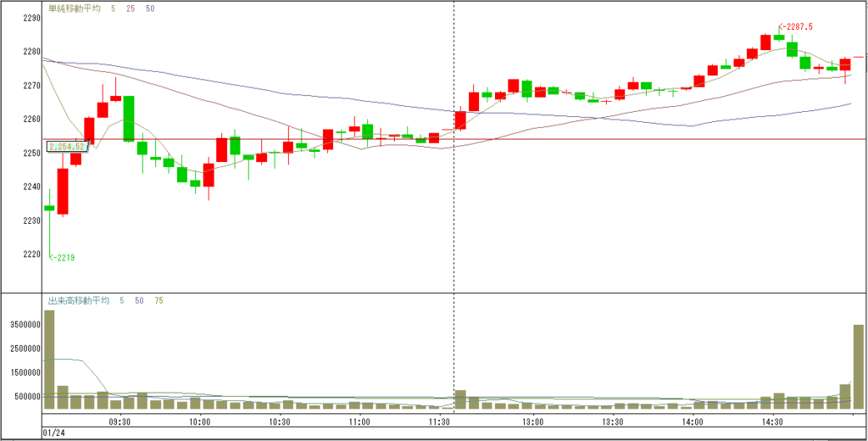Select the tall red candle after open
The image size is (868, 441).
coord(63,191)
